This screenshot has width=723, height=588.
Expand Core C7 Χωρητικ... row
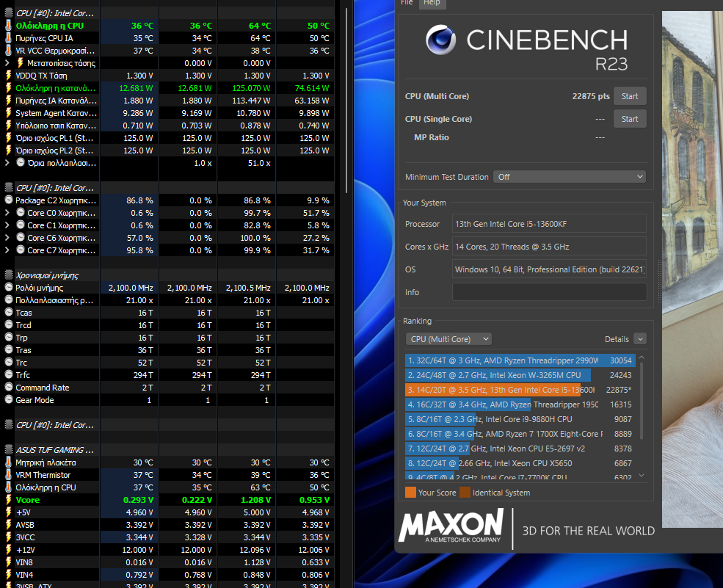(7, 250)
